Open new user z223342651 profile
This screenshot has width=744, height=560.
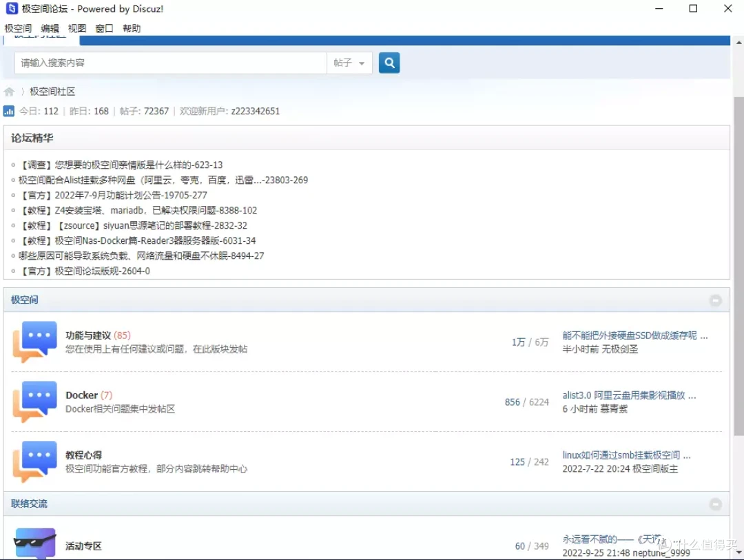[x=256, y=111]
